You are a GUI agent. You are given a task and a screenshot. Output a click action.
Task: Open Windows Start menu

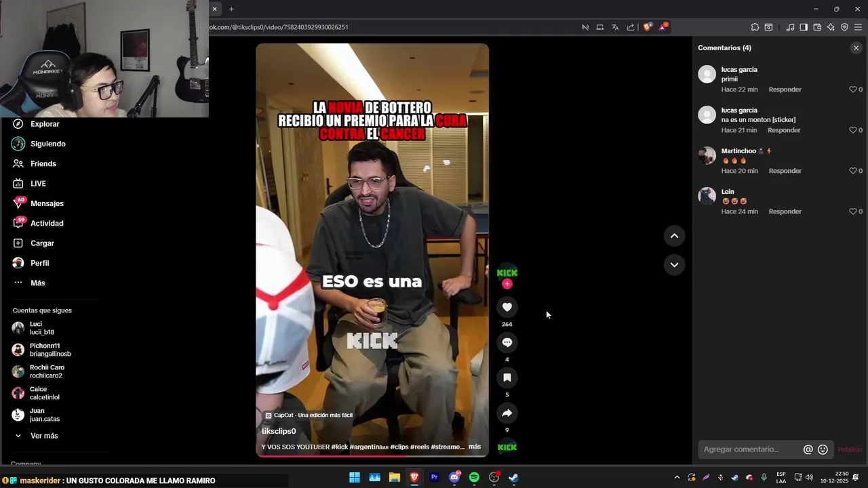pyautogui.click(x=355, y=477)
